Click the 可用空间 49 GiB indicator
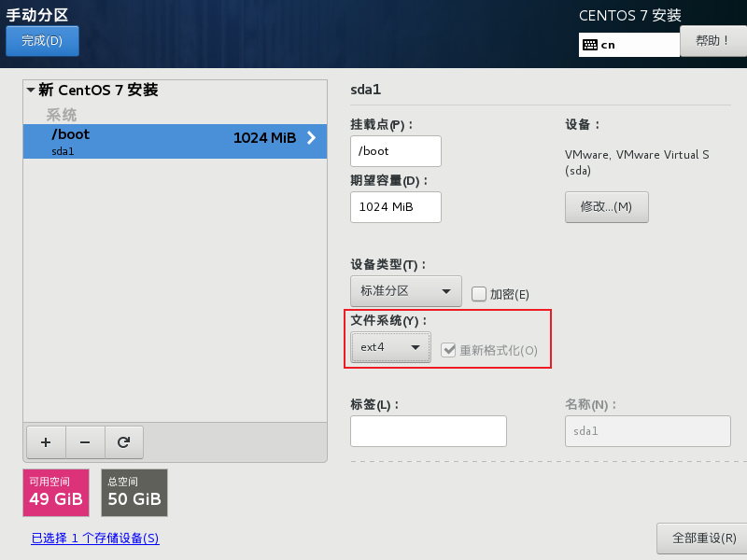 [x=56, y=493]
